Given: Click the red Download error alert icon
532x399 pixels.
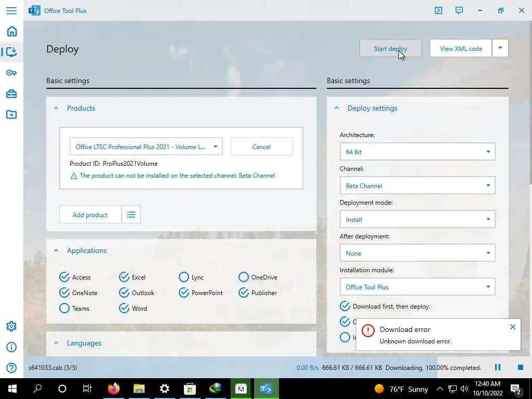Looking at the screenshot, I should [368, 330].
